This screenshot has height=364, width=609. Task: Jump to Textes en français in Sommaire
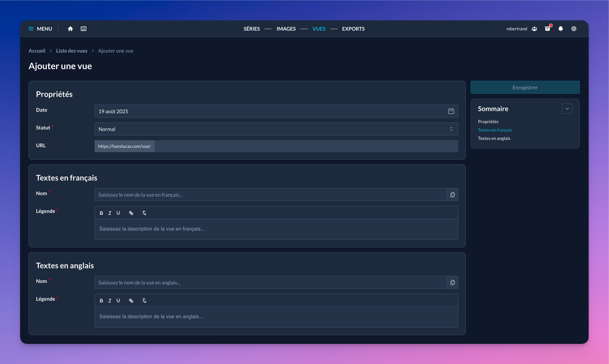click(x=495, y=130)
